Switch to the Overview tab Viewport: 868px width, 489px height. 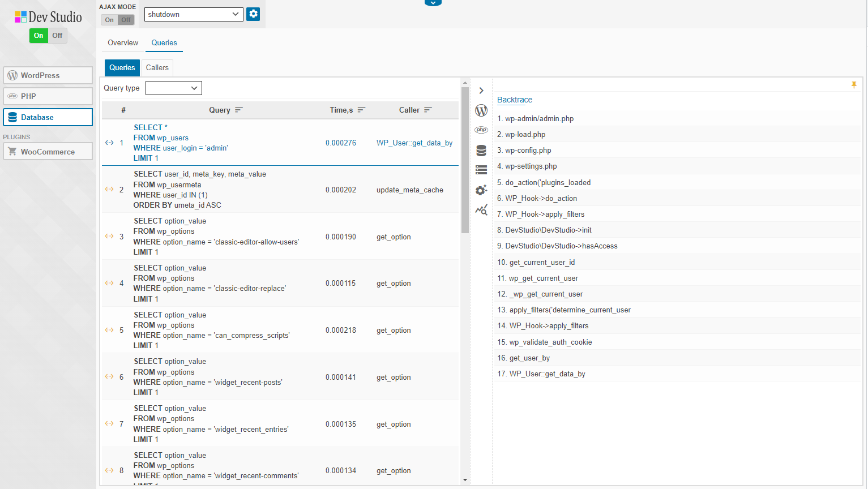pyautogui.click(x=123, y=43)
